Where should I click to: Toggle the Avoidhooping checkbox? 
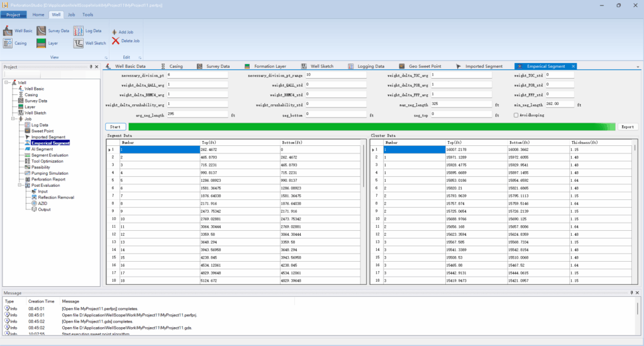click(516, 115)
